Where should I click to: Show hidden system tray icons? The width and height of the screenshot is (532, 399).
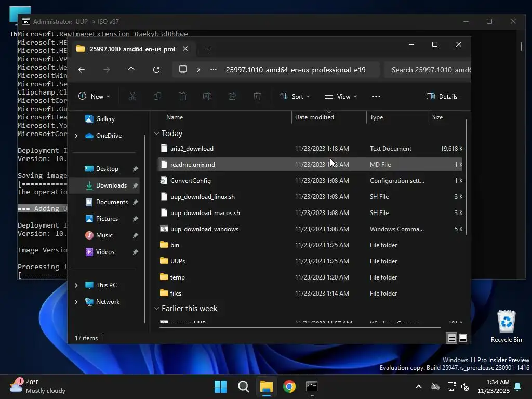(419, 387)
